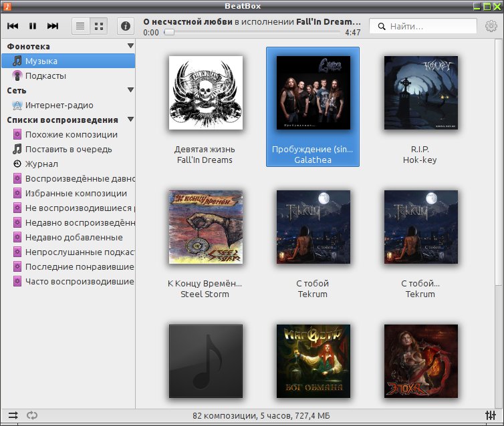Open the Последние понравившиеся playlist
This screenshot has height=426, width=504.
(68, 267)
